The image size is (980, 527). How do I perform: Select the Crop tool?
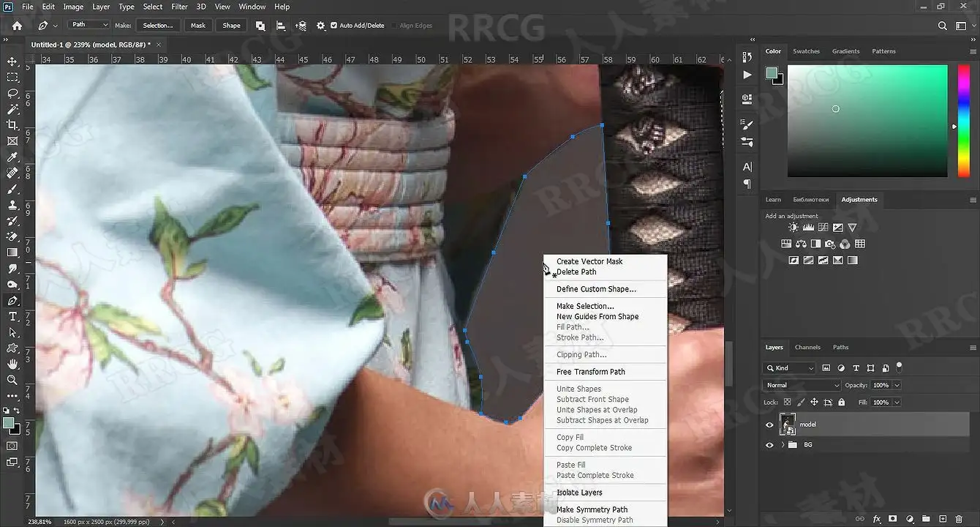[x=12, y=125]
